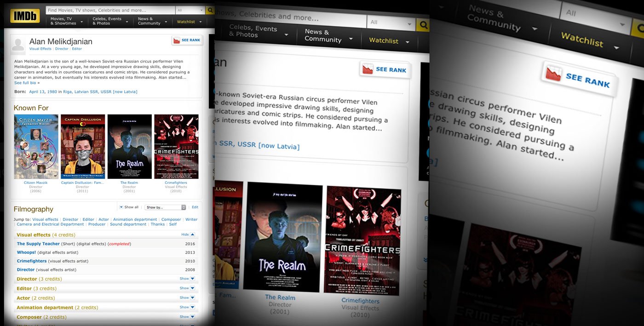Open the Director (visual effects artist) 2008 credit
Viewport: 644px width, 326px height.
(26, 270)
